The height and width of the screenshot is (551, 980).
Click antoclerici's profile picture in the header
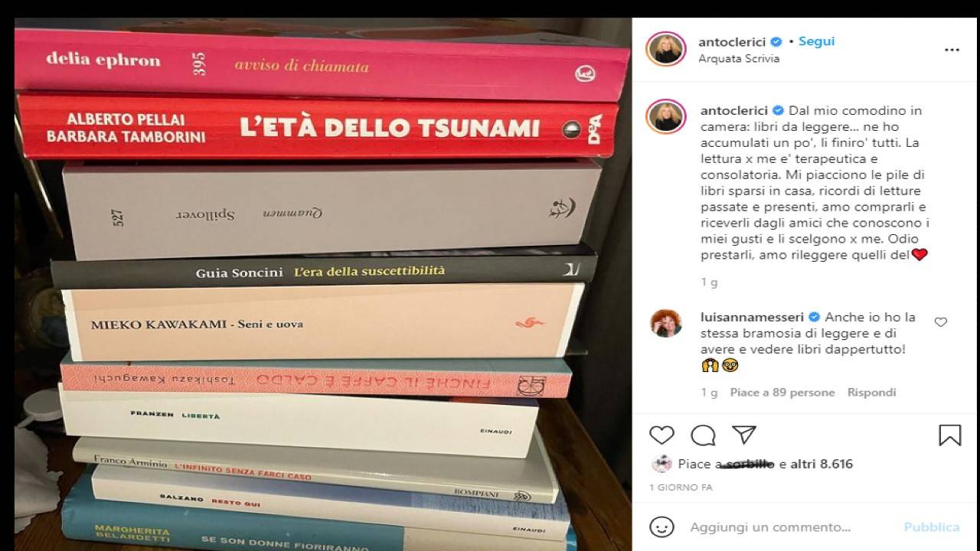pos(665,49)
